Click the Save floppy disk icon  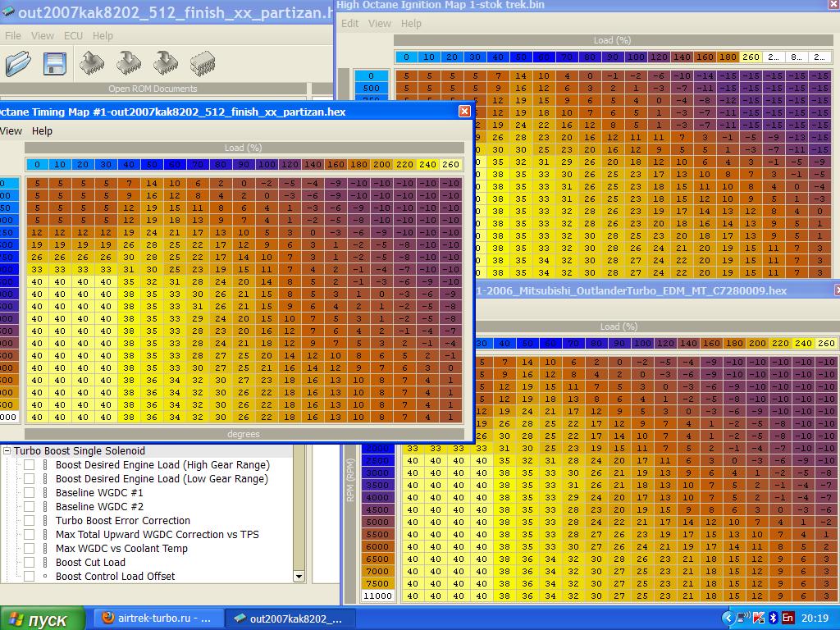(x=54, y=64)
